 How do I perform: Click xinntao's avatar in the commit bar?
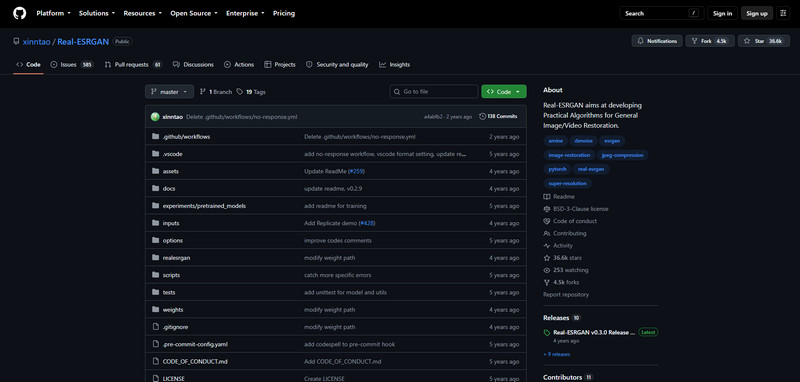click(155, 117)
